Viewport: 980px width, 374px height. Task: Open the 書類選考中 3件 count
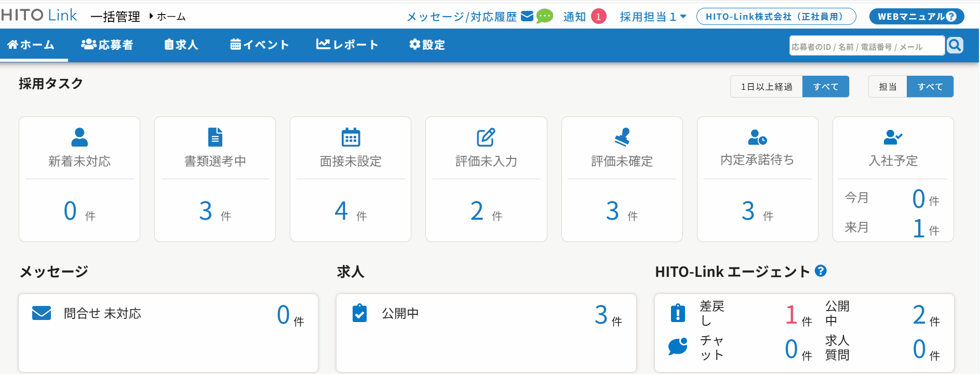pyautogui.click(x=215, y=211)
